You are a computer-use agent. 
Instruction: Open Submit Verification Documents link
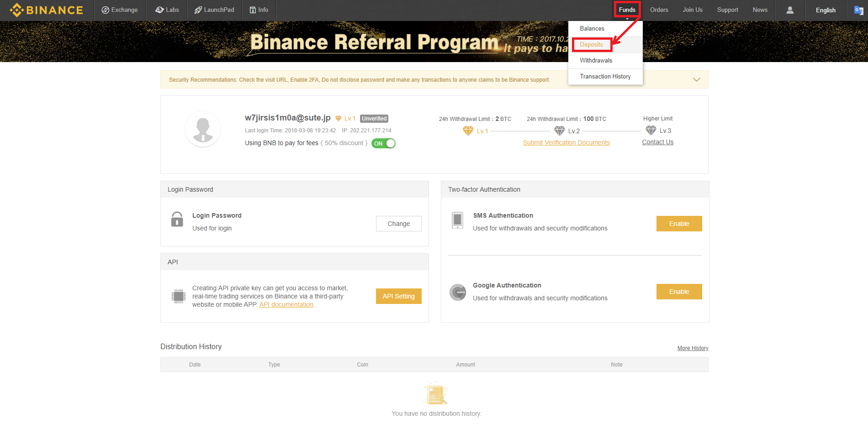(566, 142)
